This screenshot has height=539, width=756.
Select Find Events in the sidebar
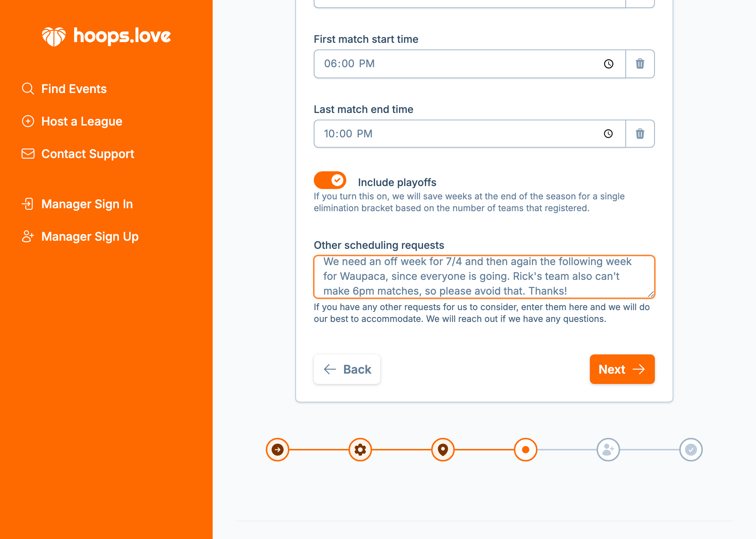[74, 88]
